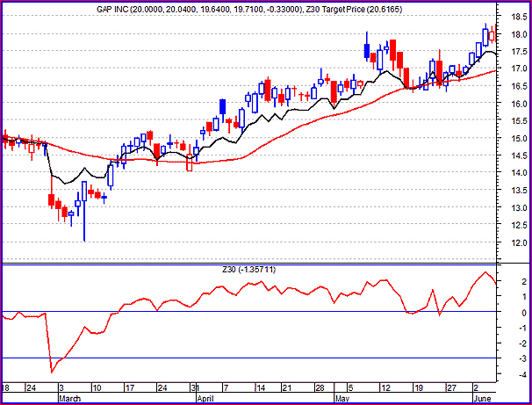Image resolution: width=532 pixels, height=405 pixels.
Task: Click the Z30 indicator trough near -4
Action: [52, 372]
